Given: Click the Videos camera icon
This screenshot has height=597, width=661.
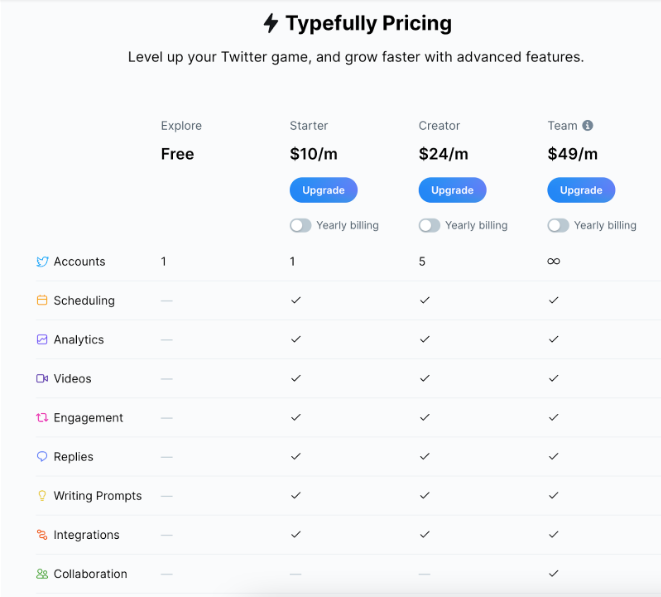Looking at the screenshot, I should (42, 379).
